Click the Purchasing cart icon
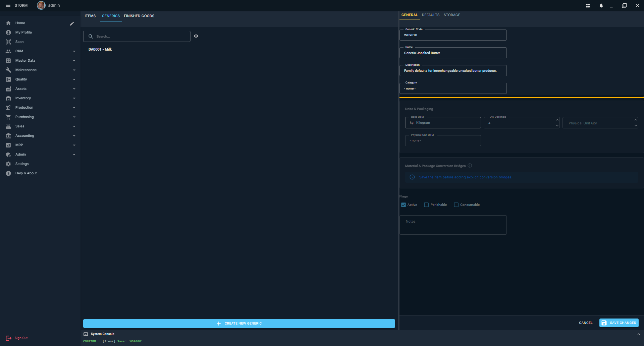This screenshot has width=644, height=346. coord(8,117)
